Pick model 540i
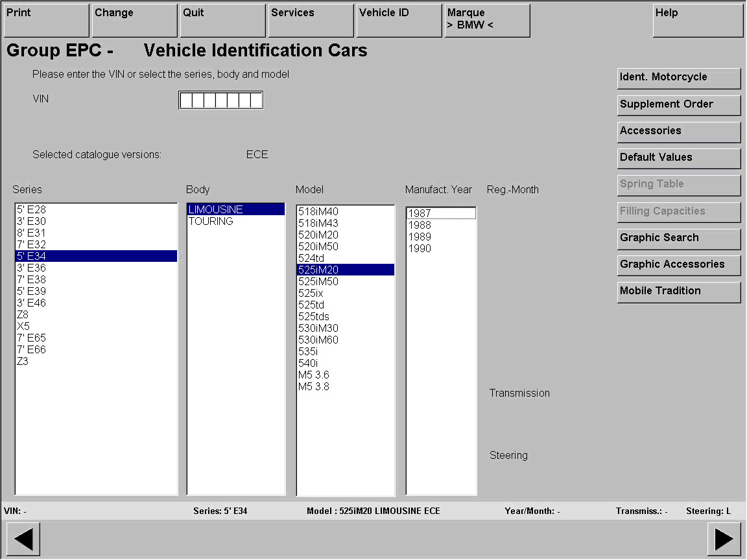Image resolution: width=747 pixels, height=560 pixels. 346,363
